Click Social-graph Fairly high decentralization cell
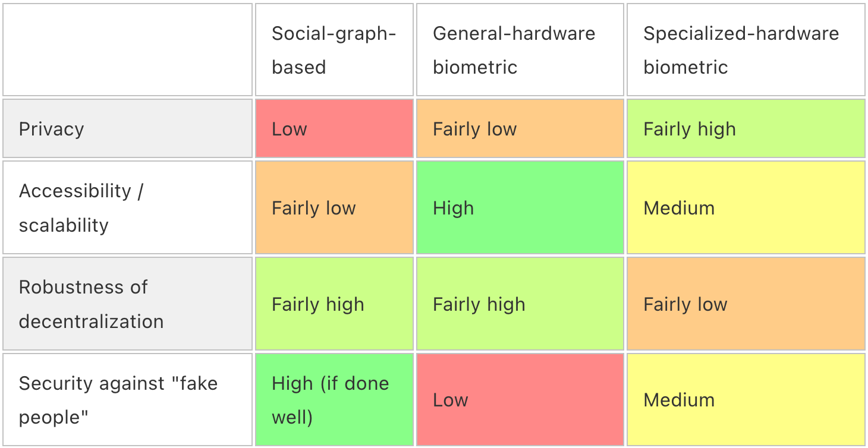 pyautogui.click(x=334, y=304)
